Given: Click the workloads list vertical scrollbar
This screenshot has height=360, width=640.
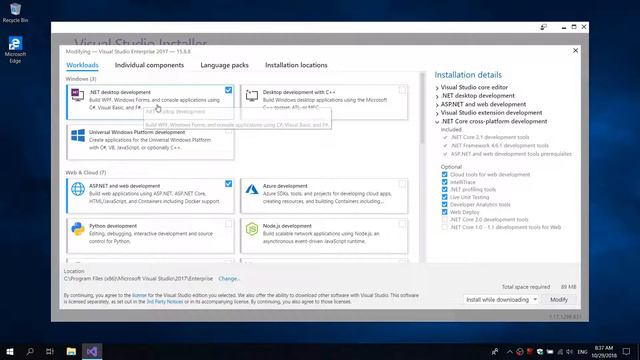Looking at the screenshot, I should [x=422, y=109].
